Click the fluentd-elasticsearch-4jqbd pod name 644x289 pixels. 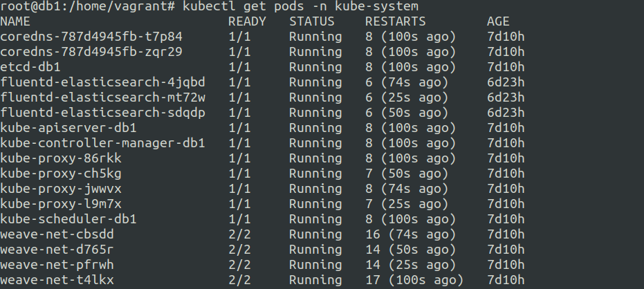pyautogui.click(x=103, y=82)
